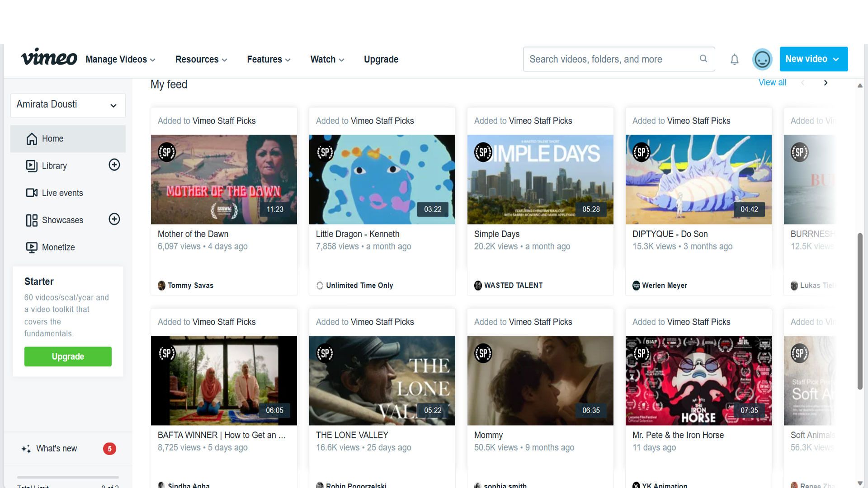This screenshot has height=488, width=868.
Task: Open the New video dropdown
Action: [x=813, y=59]
